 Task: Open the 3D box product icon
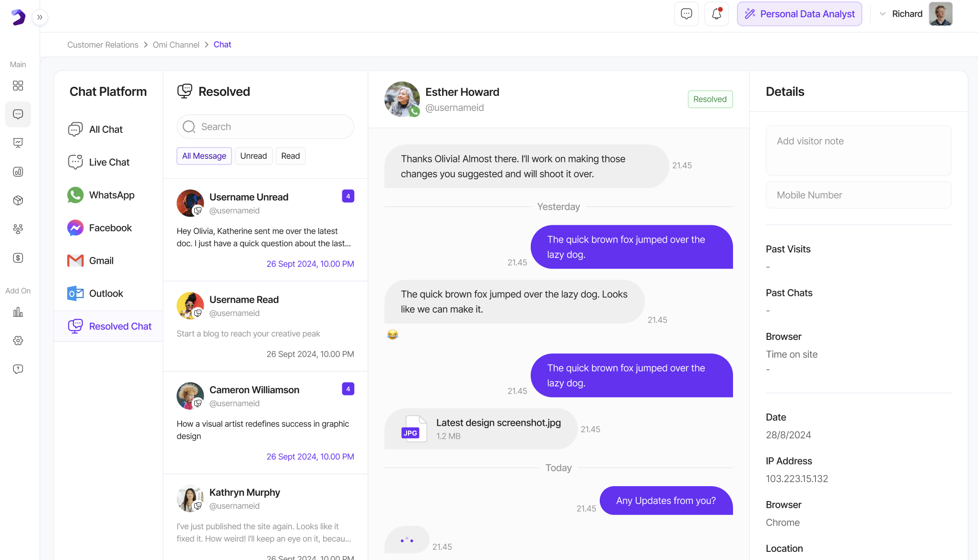coord(18,200)
